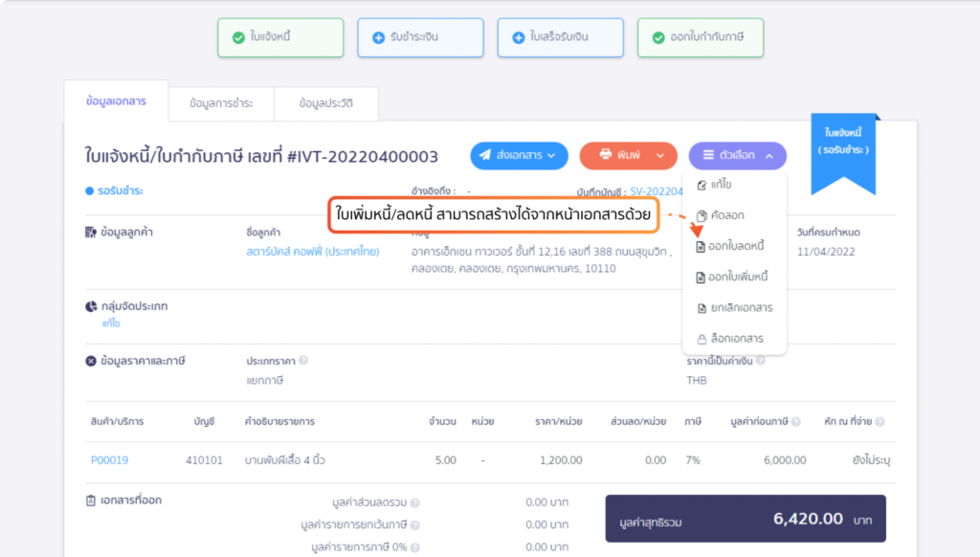
Task: Click the paper plane icon in ส่งเอกสาร
Action: click(485, 155)
